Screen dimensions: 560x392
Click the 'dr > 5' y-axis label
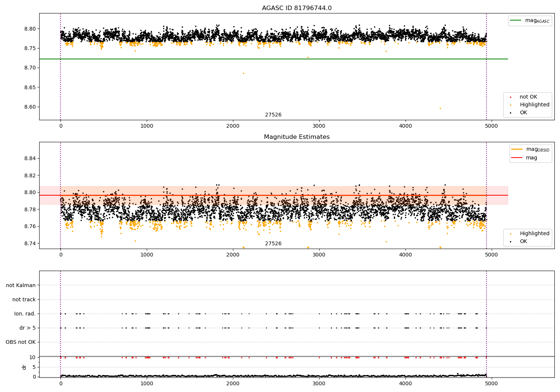(28, 328)
